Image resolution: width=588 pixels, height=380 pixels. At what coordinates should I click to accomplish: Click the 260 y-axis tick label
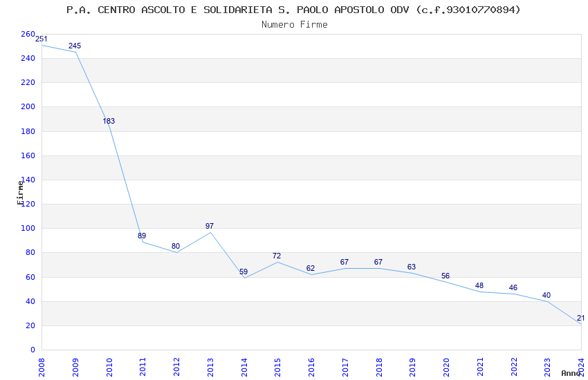pyautogui.click(x=28, y=34)
